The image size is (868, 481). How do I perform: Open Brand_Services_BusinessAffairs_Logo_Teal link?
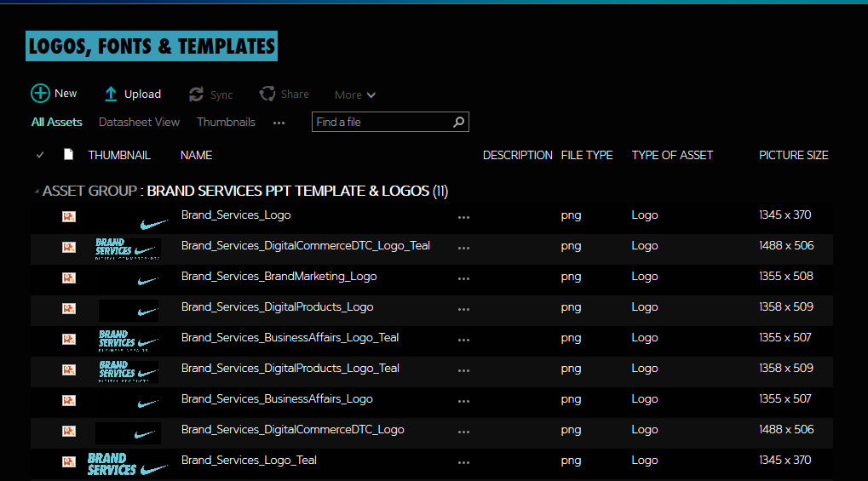pyautogui.click(x=290, y=337)
